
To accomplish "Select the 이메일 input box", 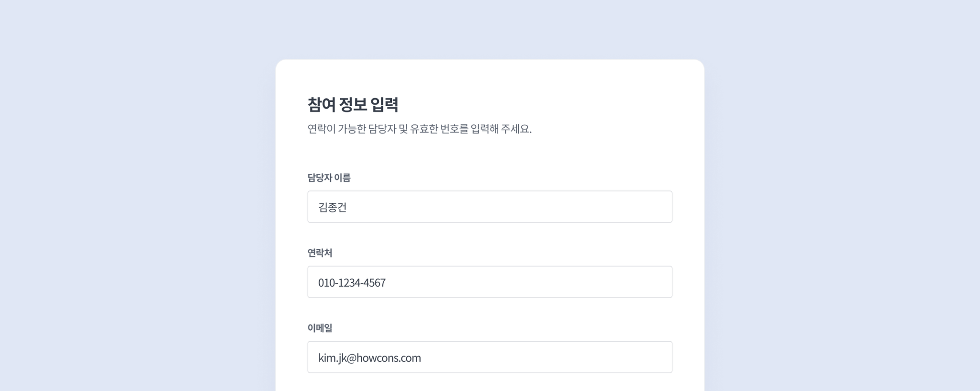I will point(490,357).
